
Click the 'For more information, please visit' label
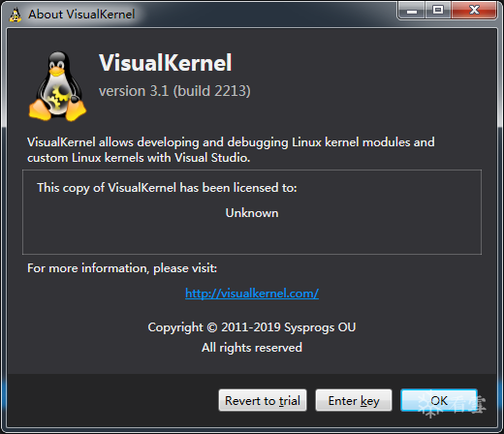122,268
